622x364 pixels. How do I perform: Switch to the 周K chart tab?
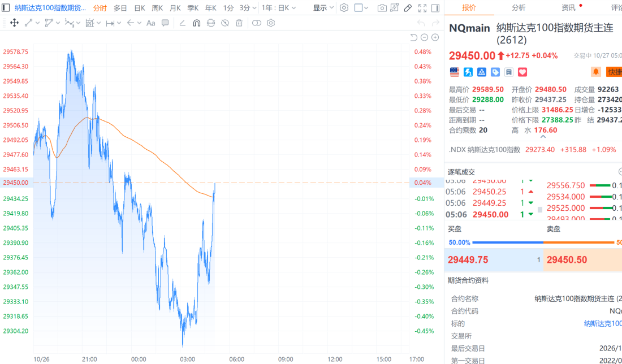158,8
